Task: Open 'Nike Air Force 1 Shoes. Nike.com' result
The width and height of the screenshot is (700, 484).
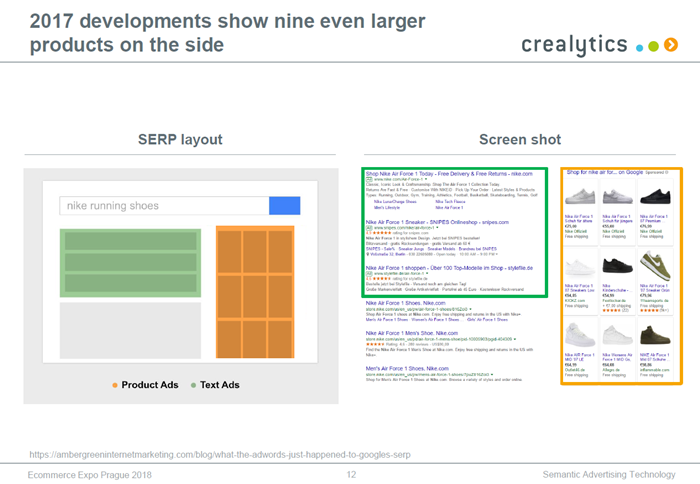Action: click(405, 303)
